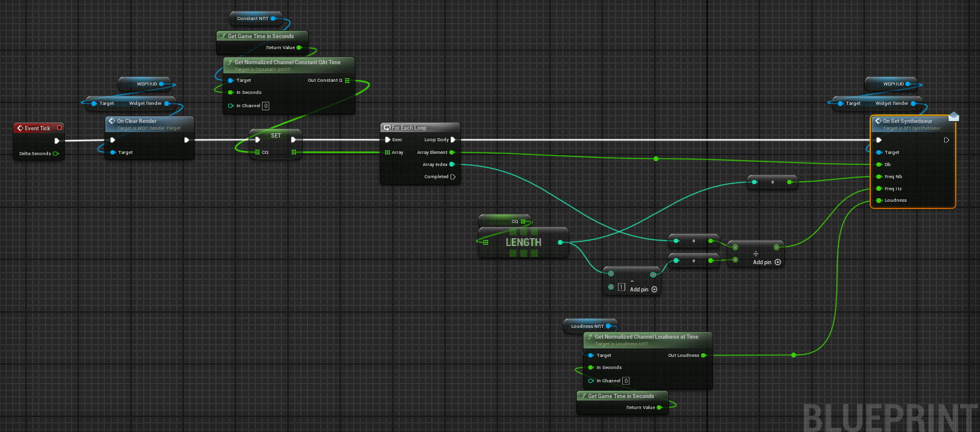Click the Delta Seconds output pin
Viewport: 980px width, 432px height.
pyautogui.click(x=55, y=153)
